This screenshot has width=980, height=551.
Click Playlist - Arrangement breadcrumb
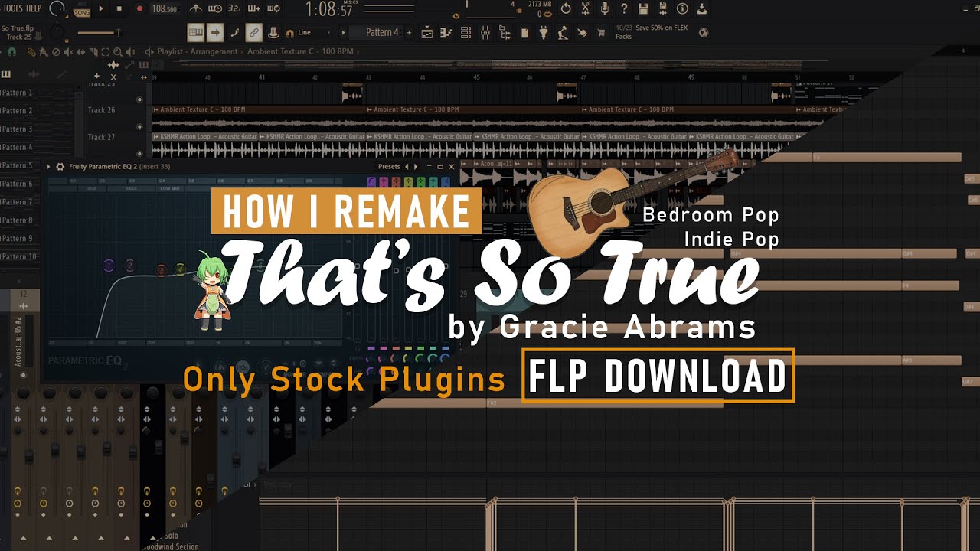[x=199, y=52]
